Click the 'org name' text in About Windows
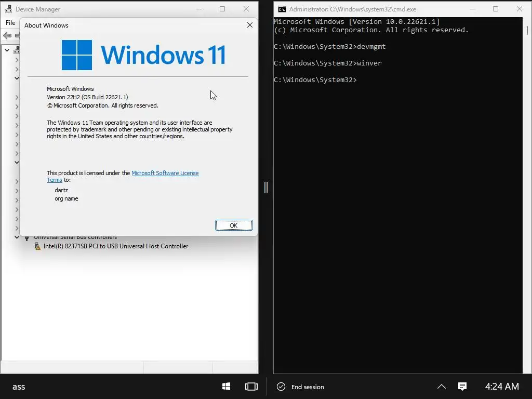532x399 pixels. [66, 199]
